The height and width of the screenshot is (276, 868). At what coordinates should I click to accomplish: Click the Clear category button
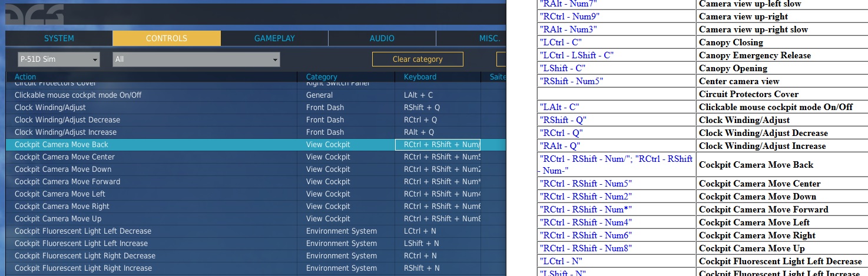click(418, 59)
